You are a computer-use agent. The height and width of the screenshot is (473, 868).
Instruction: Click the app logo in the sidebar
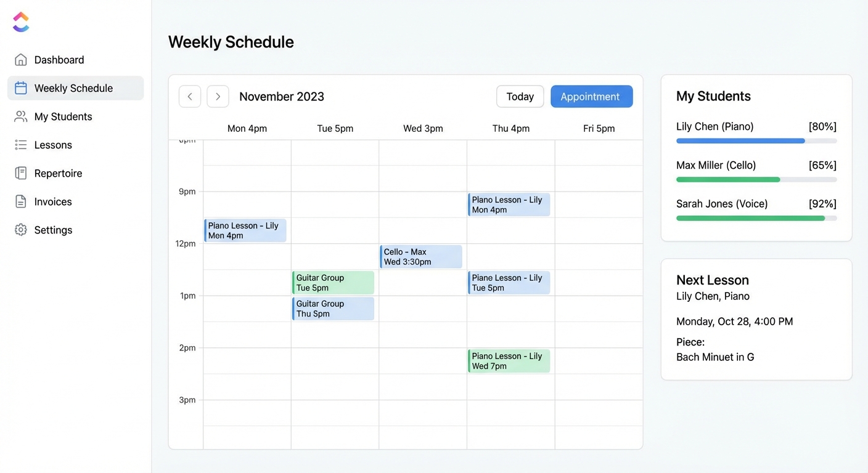coord(21,22)
